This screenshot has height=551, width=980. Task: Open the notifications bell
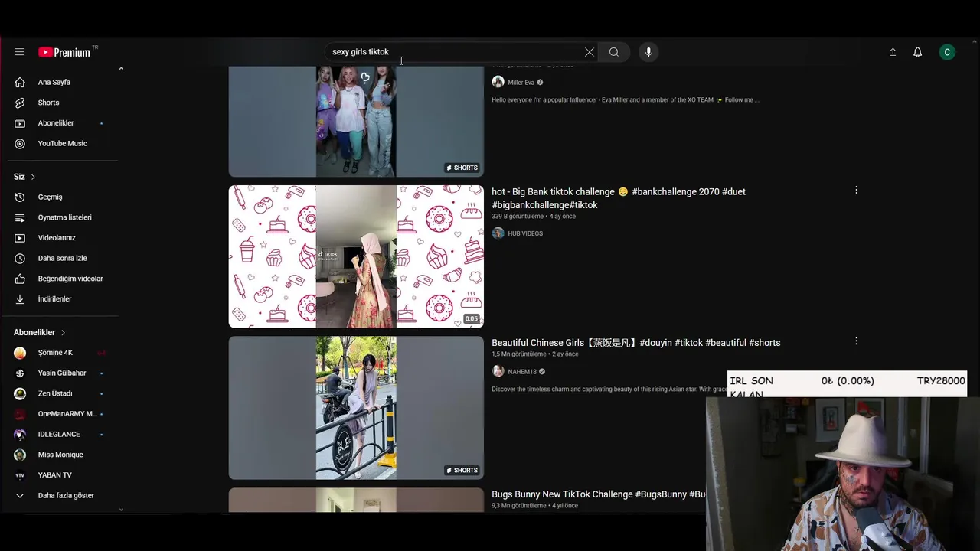pyautogui.click(x=917, y=52)
